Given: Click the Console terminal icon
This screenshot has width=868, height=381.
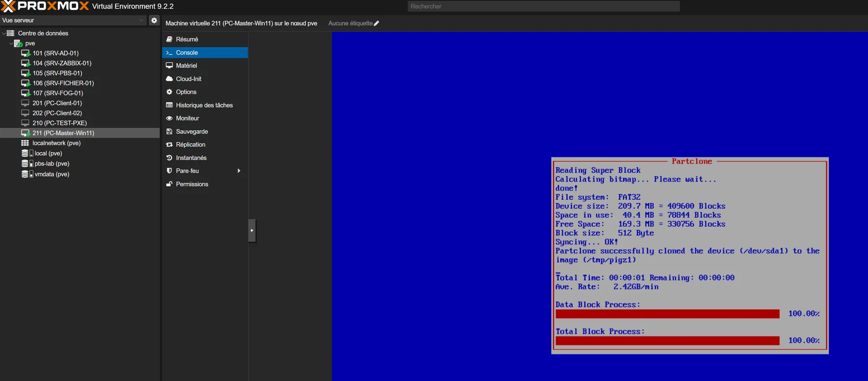Looking at the screenshot, I should (169, 53).
